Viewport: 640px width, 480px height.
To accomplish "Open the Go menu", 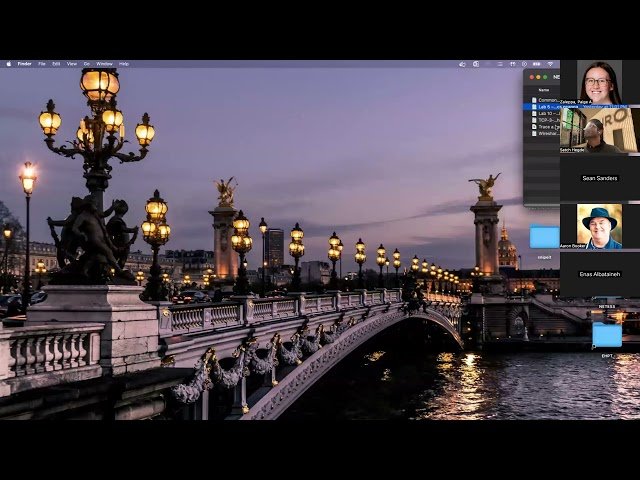I will 86,63.
